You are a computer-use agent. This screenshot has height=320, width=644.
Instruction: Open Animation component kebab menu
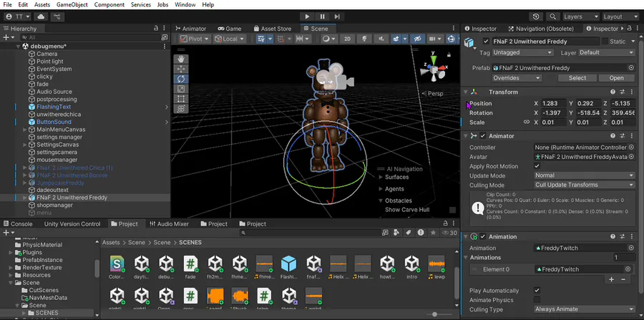[630, 237]
